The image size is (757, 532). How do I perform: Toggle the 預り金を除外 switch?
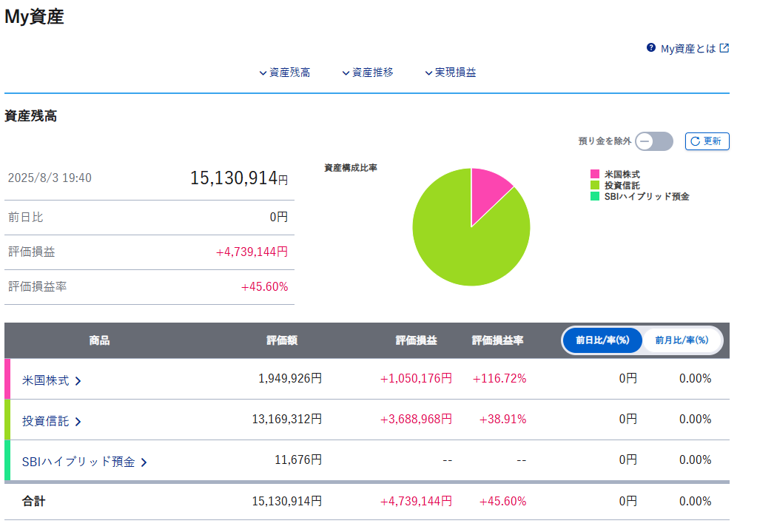tap(654, 141)
